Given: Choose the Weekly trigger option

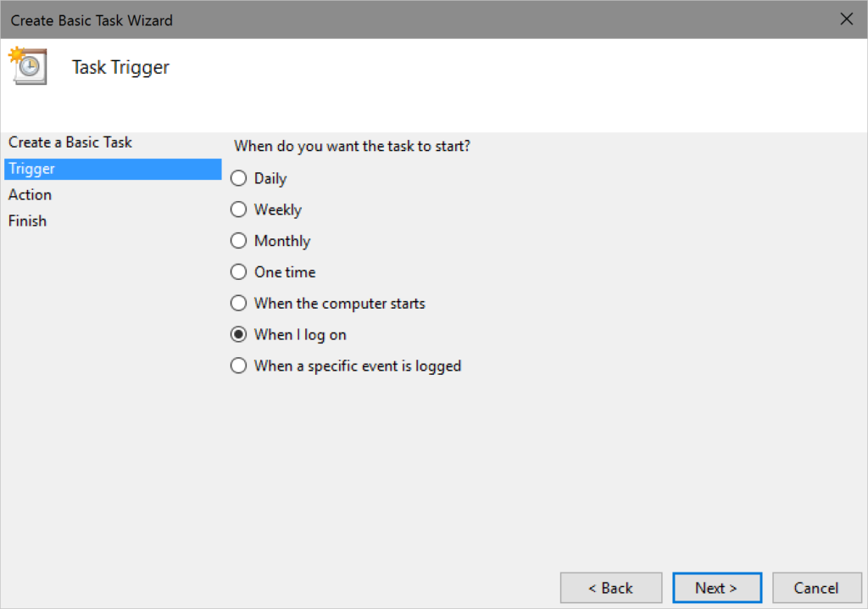Looking at the screenshot, I should (x=239, y=210).
